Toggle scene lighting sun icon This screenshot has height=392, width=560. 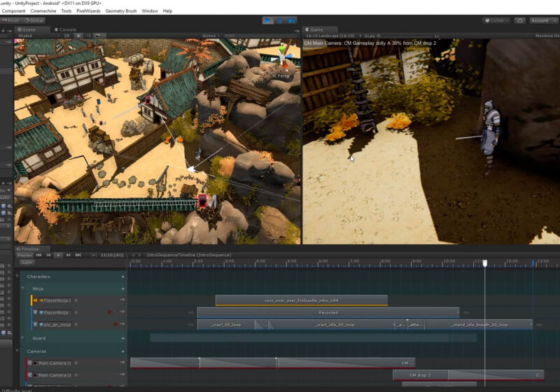pos(79,36)
